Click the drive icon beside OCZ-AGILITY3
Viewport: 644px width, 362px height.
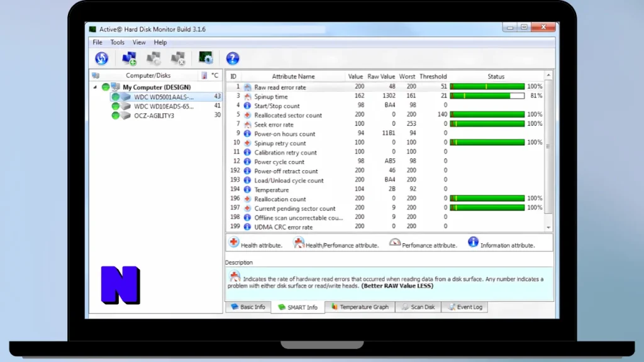point(126,116)
